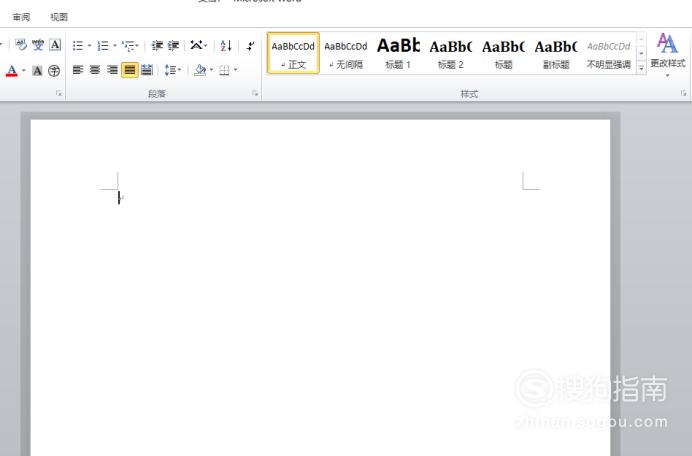Open the borders dropdown arrow
This screenshot has width=692, height=456.
pyautogui.click(x=236, y=70)
